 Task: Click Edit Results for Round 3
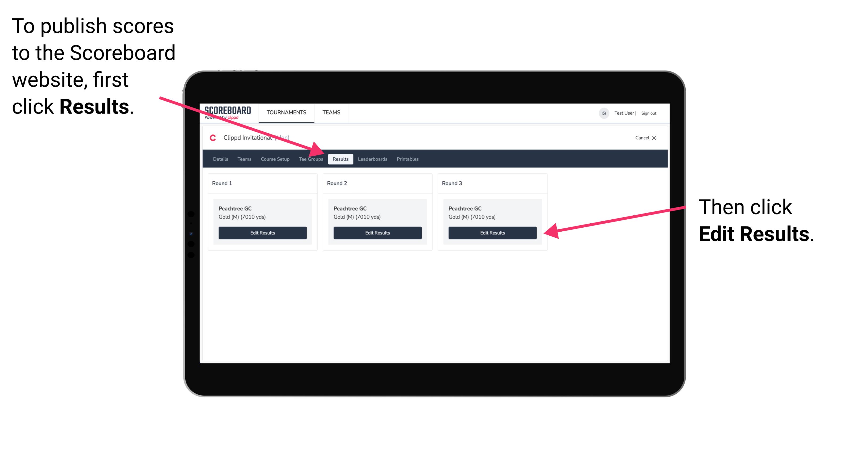492,233
